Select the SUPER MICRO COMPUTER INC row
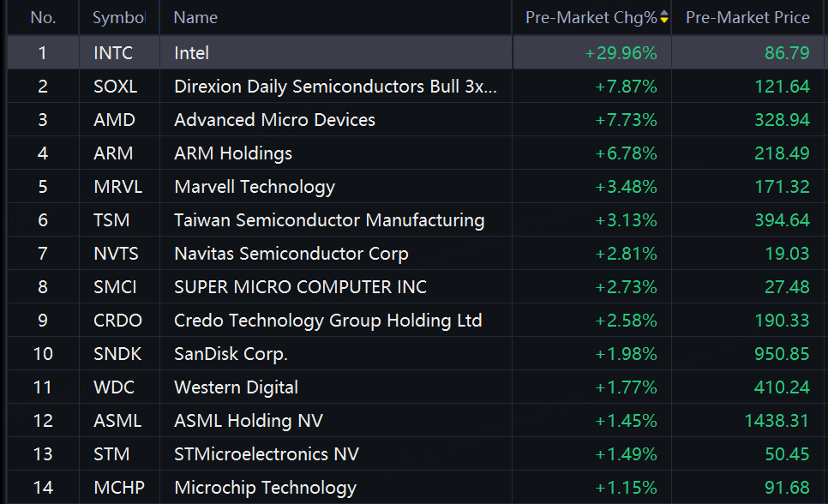The height and width of the screenshot is (504, 828). click(x=300, y=287)
